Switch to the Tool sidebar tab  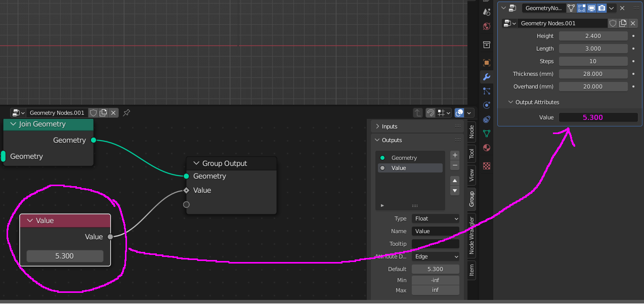471,153
